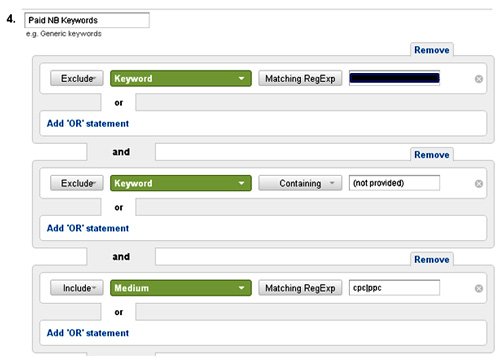The height and width of the screenshot is (362, 500).
Task: Click Remove tab on third condition group
Action: coord(432,259)
